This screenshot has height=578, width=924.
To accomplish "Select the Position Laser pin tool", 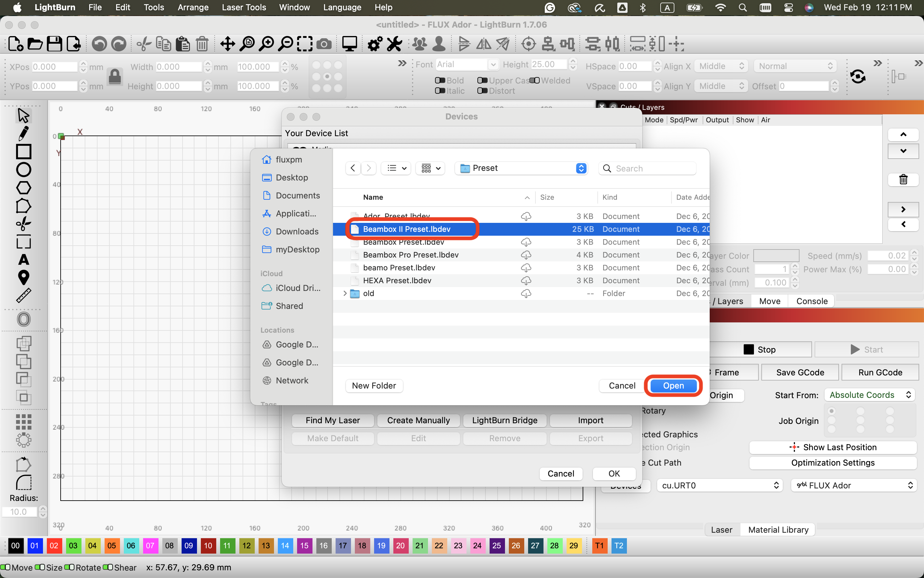I will pos(23,277).
